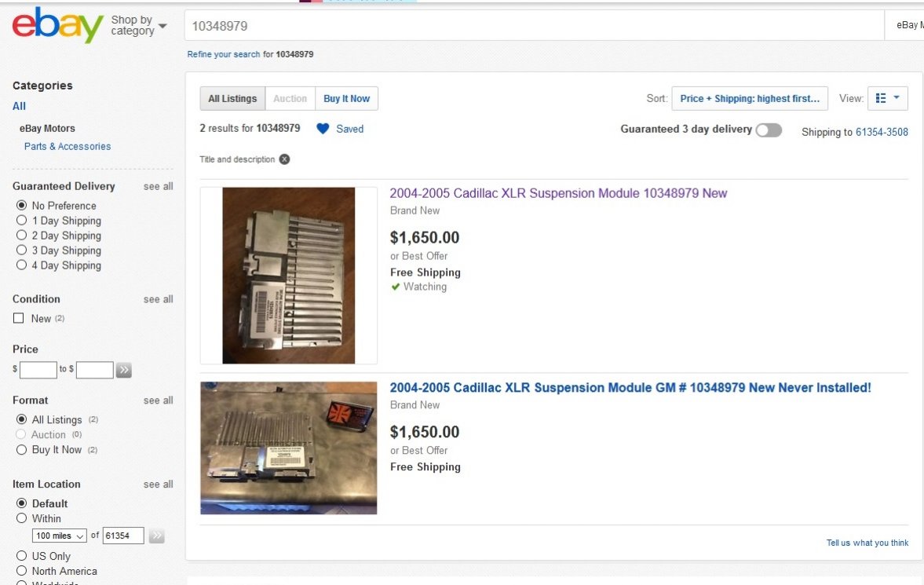924x585 pixels.
Task: Switch to the All Listings tab
Action: pos(232,98)
